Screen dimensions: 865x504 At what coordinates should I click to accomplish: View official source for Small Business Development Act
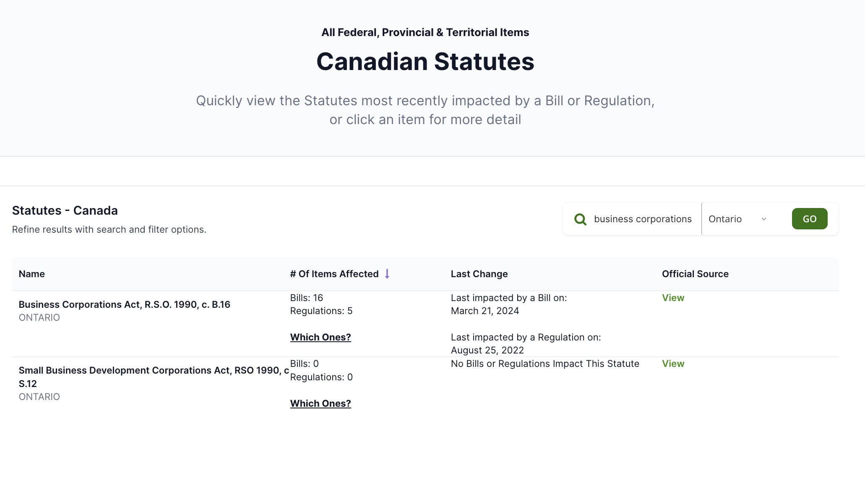click(x=673, y=364)
